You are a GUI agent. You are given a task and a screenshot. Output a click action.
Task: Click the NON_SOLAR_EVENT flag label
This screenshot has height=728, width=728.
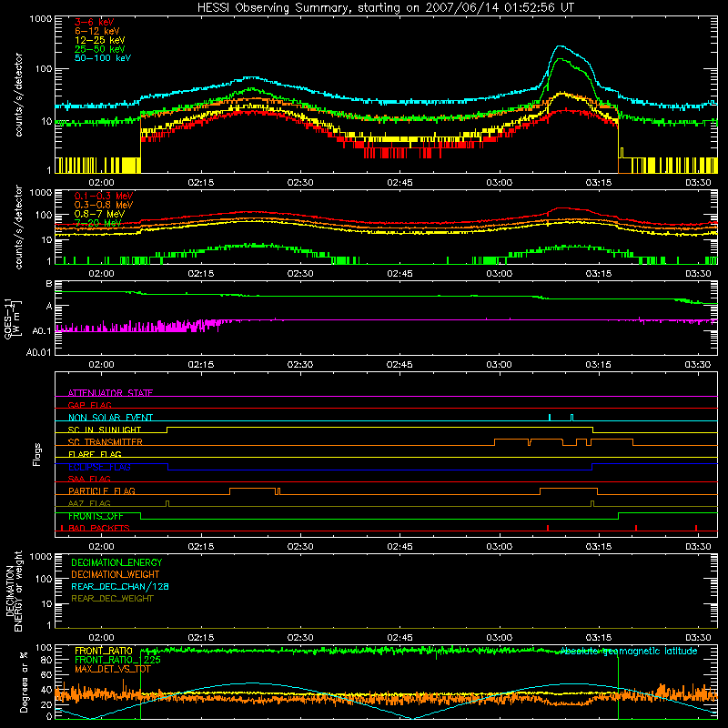tap(110, 418)
